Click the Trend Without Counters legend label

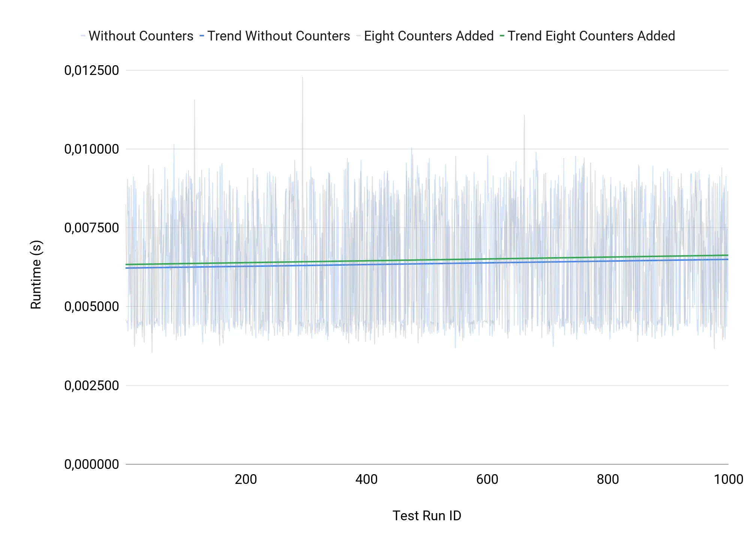(x=278, y=36)
